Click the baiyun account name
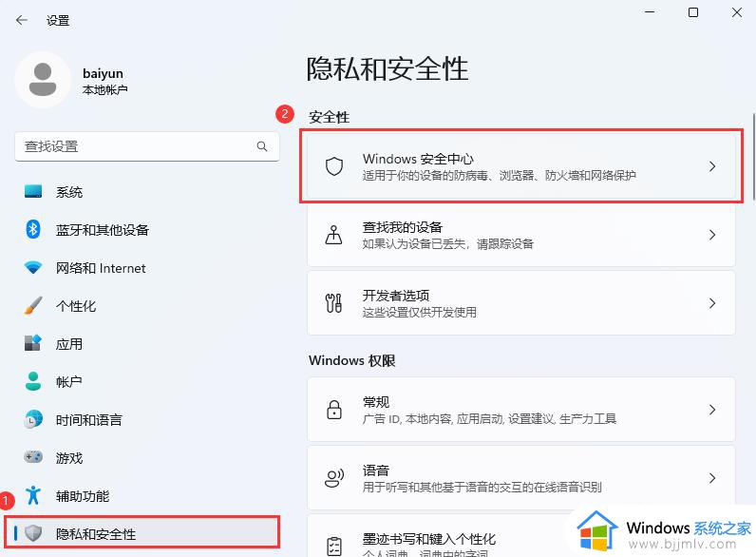The height and width of the screenshot is (557, 756). [x=103, y=73]
